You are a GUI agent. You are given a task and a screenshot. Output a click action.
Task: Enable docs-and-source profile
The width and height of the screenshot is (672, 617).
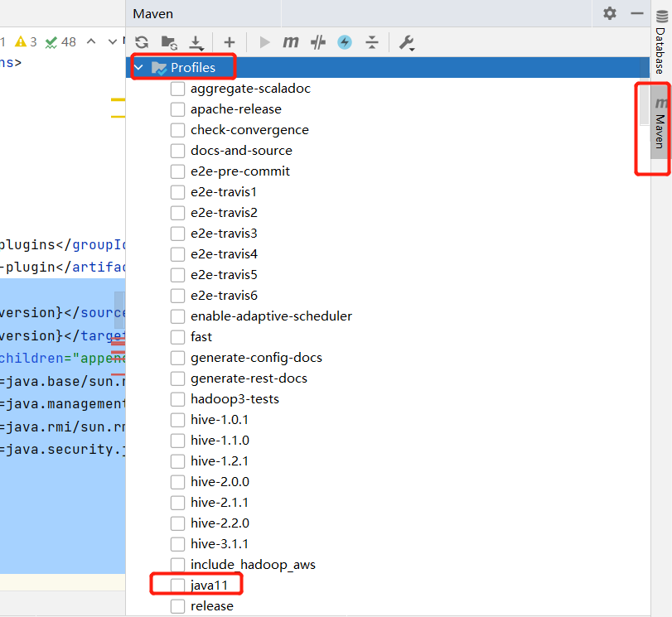(177, 151)
